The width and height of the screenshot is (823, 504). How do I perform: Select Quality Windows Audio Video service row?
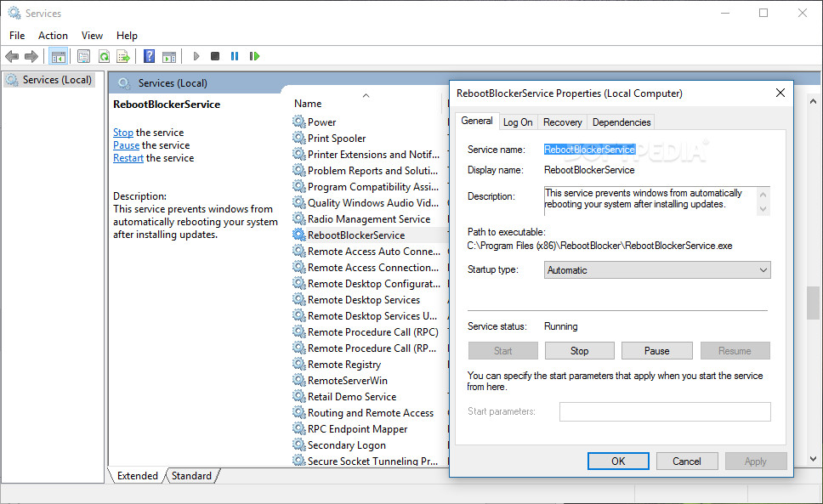(370, 202)
